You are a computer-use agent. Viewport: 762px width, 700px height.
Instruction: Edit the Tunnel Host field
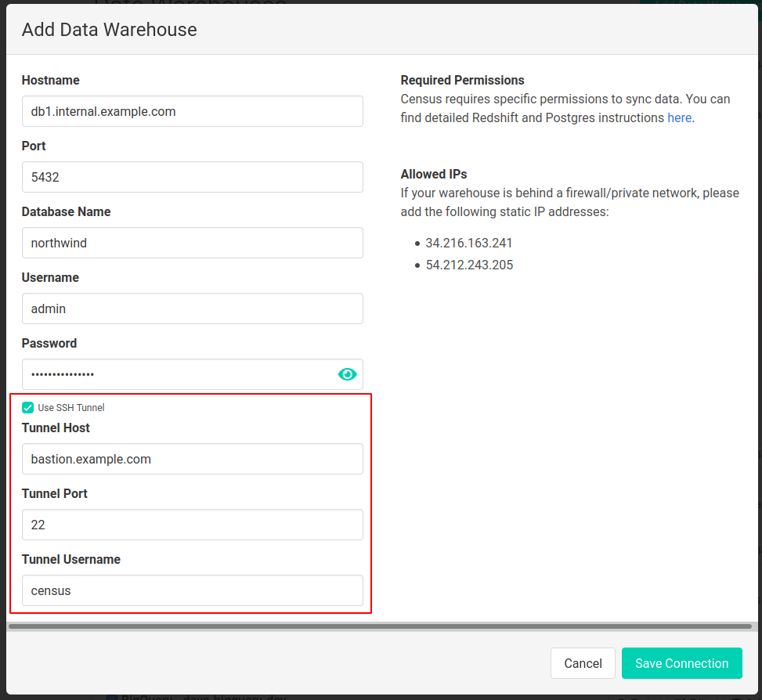[192, 459]
